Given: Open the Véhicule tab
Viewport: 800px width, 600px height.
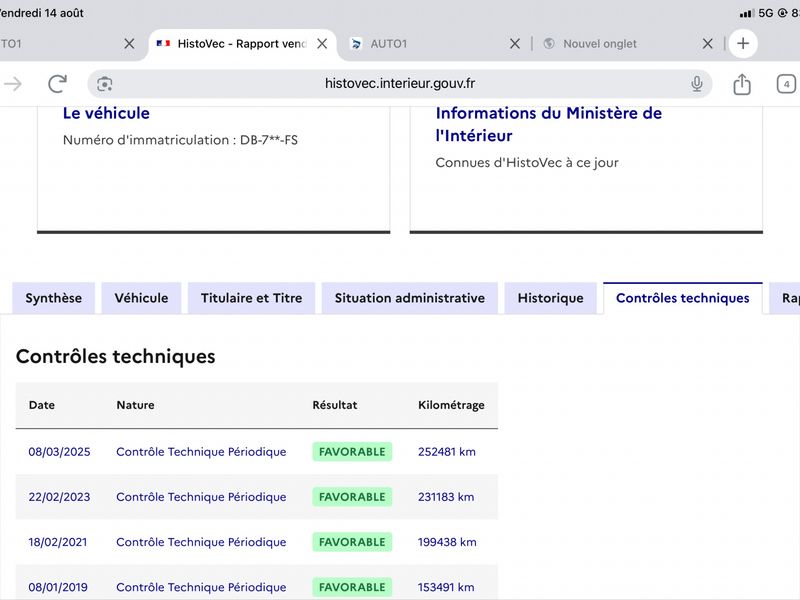Looking at the screenshot, I should (x=141, y=298).
